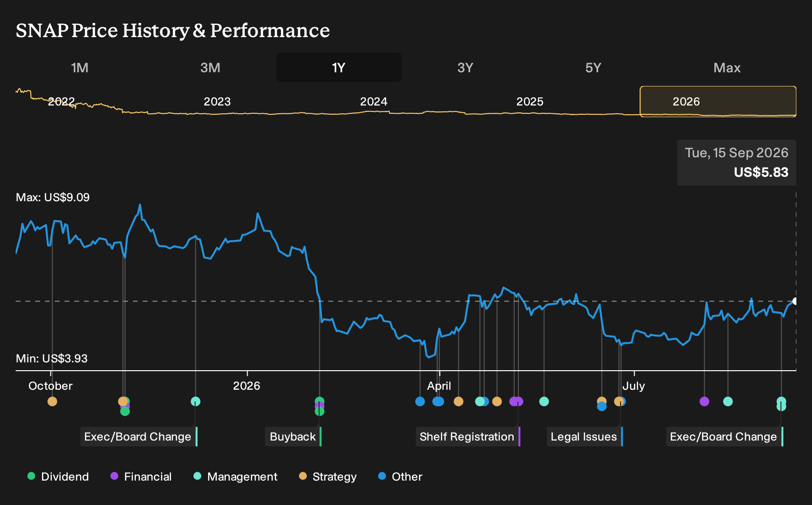The image size is (812, 505).
Task: Choose the 3Y range tab
Action: (x=465, y=67)
